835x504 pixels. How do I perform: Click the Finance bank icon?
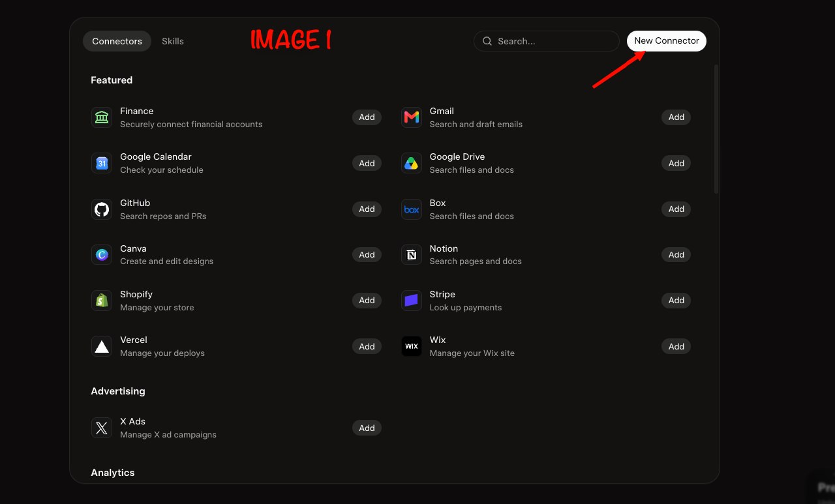click(x=102, y=117)
